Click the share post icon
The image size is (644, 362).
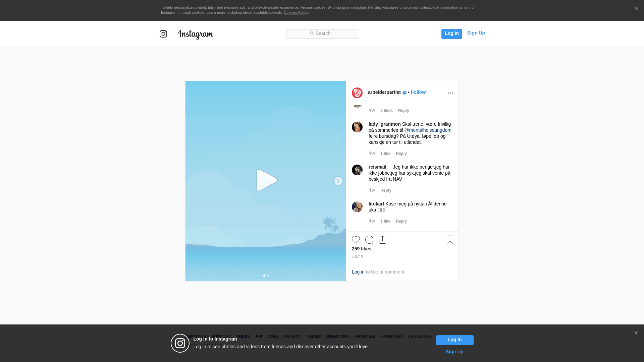[x=382, y=240]
